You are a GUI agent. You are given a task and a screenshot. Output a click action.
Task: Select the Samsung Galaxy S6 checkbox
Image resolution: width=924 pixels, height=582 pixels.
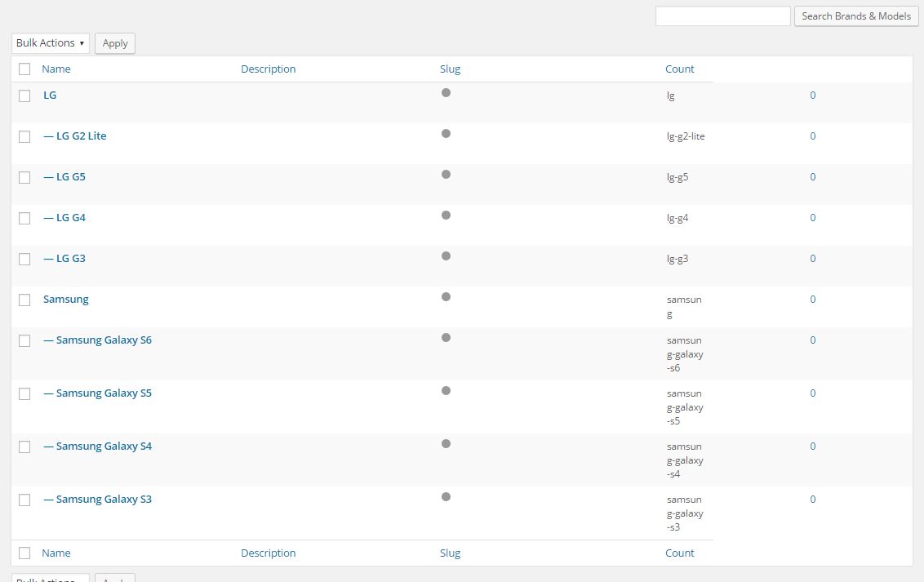pyautogui.click(x=24, y=340)
